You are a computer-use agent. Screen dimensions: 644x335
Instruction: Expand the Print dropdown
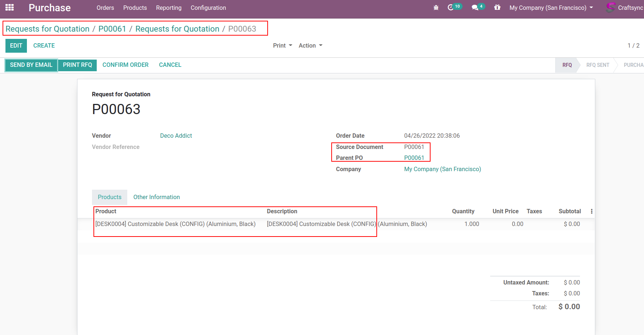point(282,45)
